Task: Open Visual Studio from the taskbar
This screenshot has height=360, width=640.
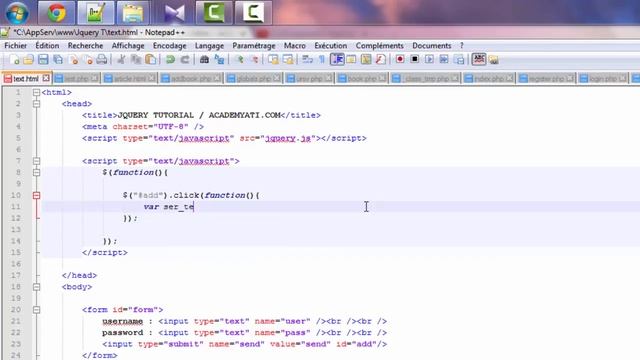Action: [x=174, y=12]
